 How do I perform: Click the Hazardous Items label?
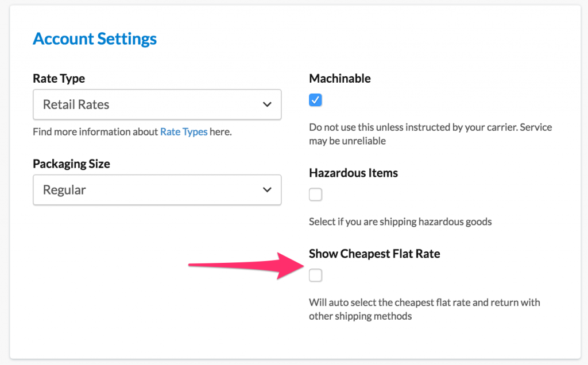click(353, 173)
